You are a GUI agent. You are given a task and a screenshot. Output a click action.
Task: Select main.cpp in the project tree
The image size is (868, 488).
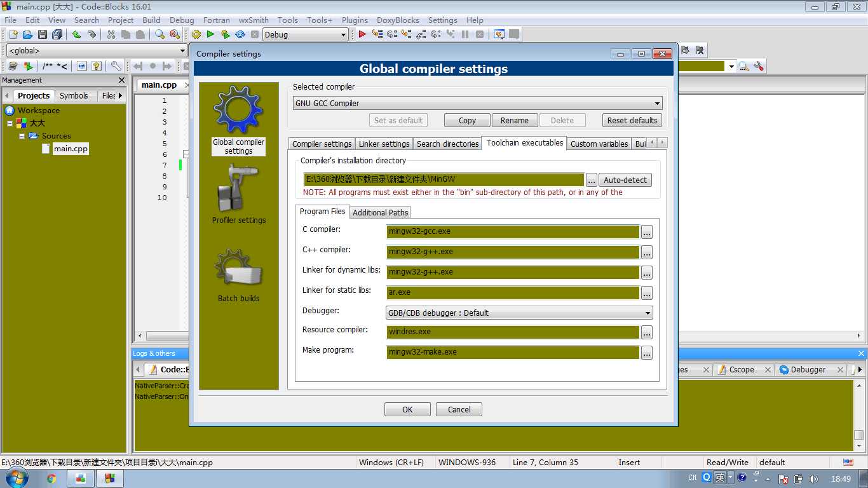(71, 149)
